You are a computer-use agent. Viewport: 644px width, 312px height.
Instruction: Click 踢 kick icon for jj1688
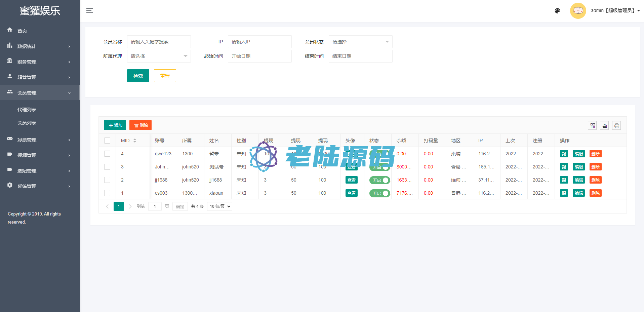point(564,180)
